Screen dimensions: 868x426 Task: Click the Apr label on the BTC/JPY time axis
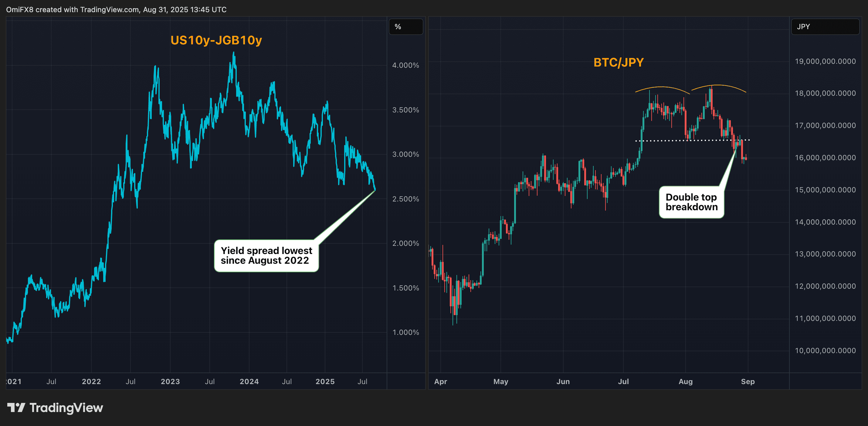click(441, 381)
